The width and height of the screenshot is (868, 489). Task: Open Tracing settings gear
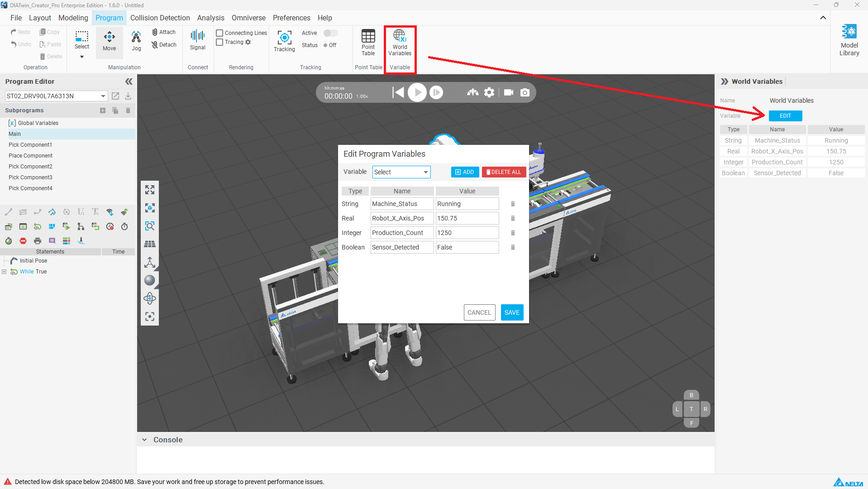248,42
